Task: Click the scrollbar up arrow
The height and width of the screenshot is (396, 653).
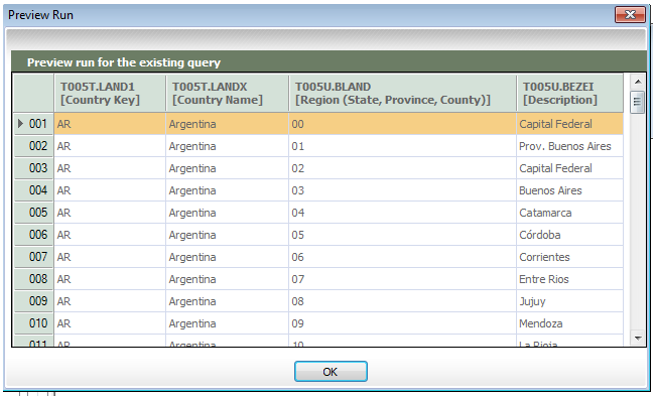Action: point(638,82)
